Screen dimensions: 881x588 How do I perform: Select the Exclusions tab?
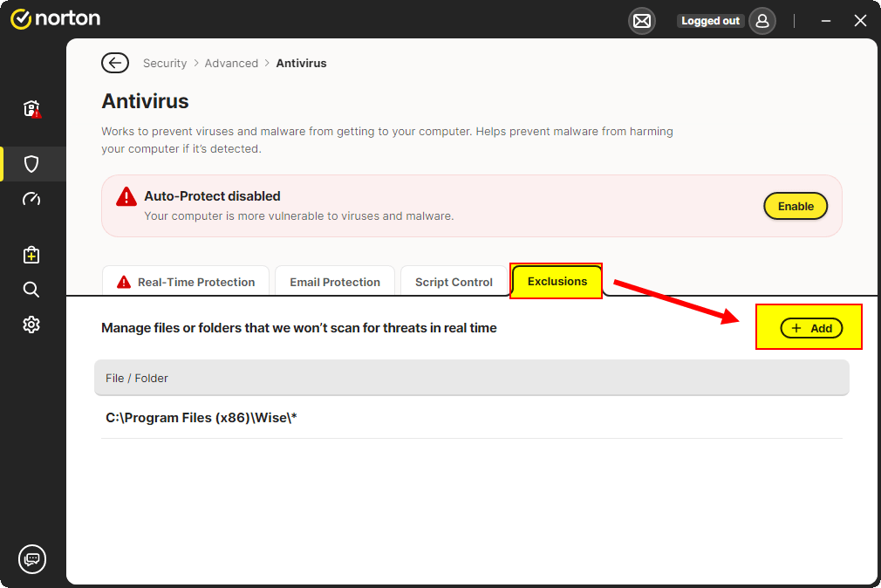click(x=557, y=281)
